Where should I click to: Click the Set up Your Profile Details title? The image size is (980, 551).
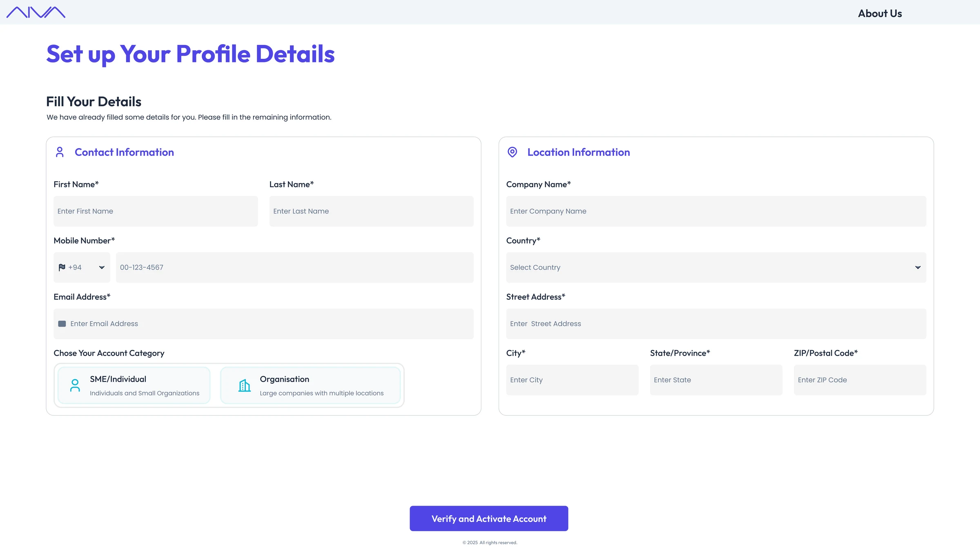click(190, 54)
